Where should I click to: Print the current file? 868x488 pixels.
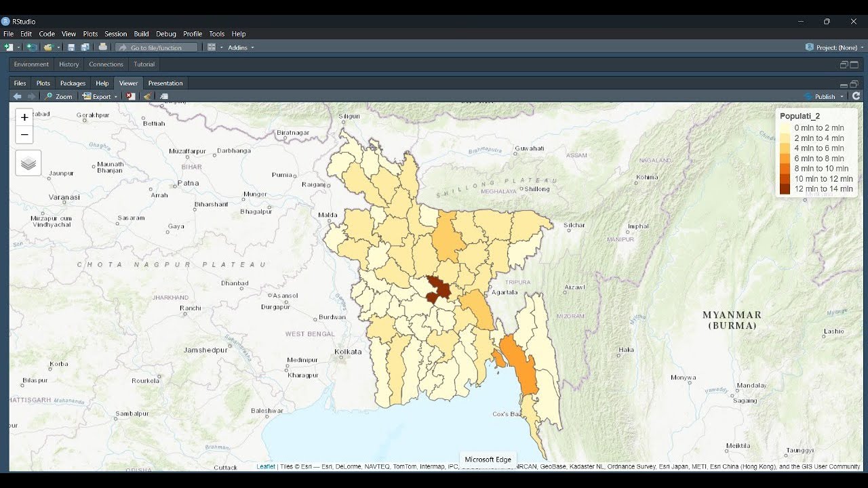(103, 47)
